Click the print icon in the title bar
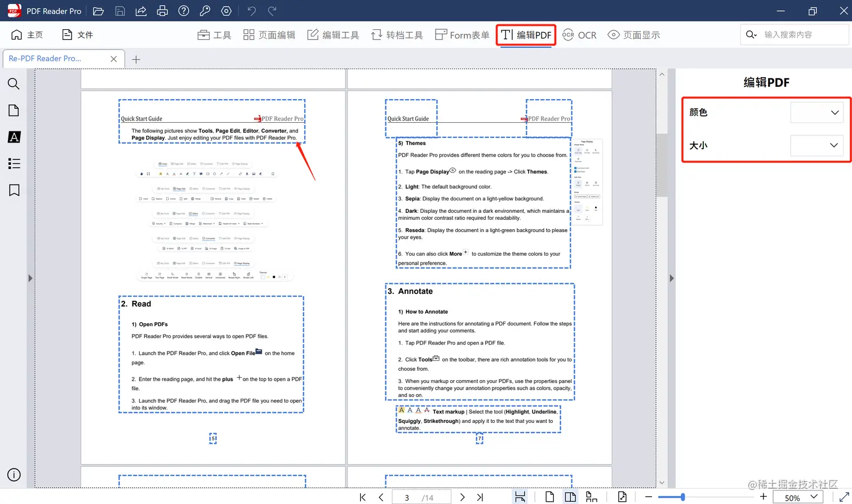This screenshot has width=852, height=504. (162, 11)
